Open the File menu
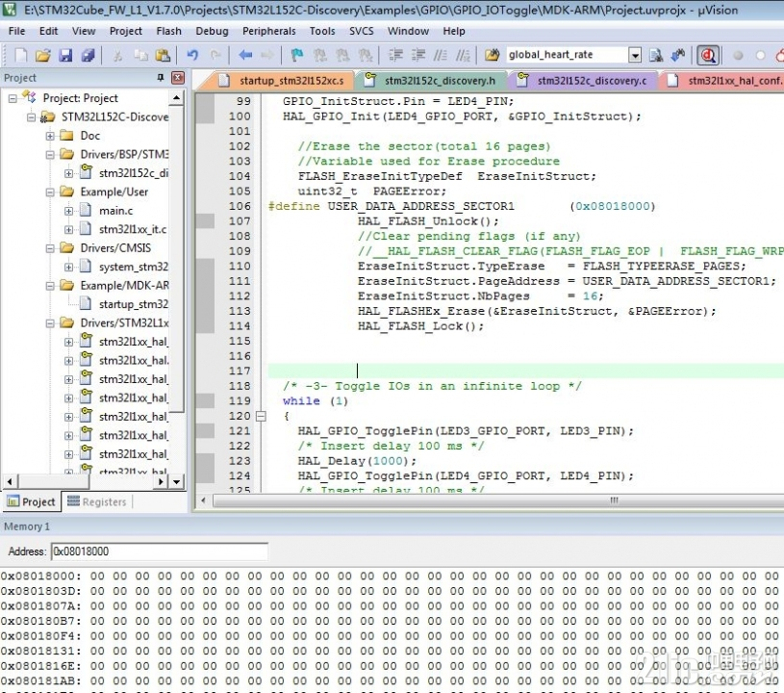The width and height of the screenshot is (784, 693). (x=16, y=31)
